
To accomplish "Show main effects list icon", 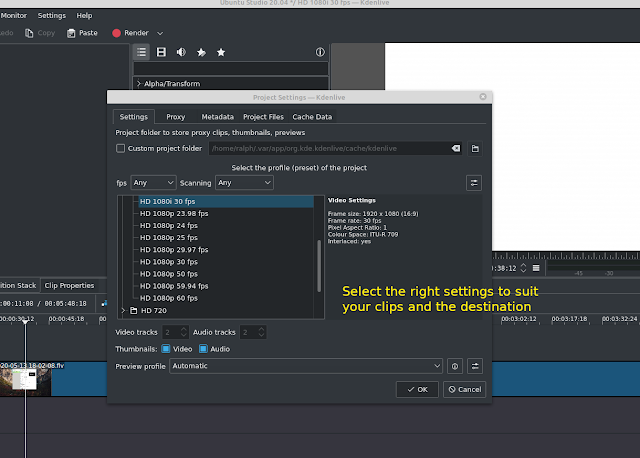I will pos(141,52).
